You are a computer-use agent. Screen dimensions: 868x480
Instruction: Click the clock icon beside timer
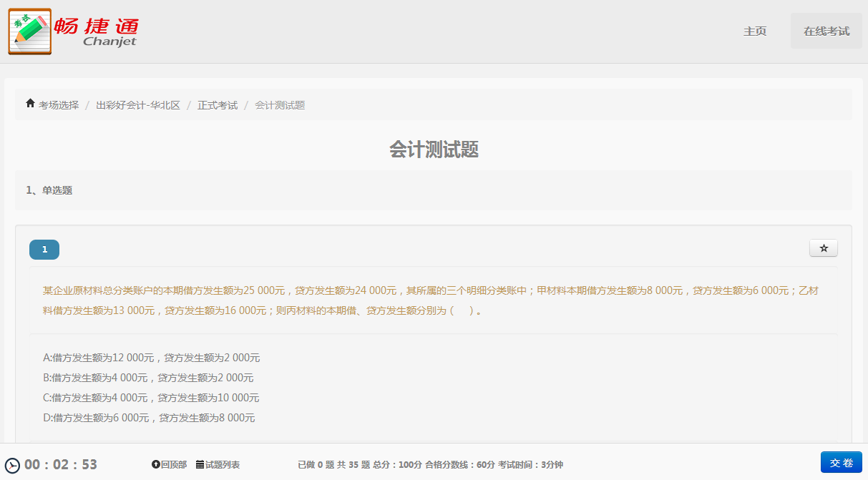tap(12, 466)
